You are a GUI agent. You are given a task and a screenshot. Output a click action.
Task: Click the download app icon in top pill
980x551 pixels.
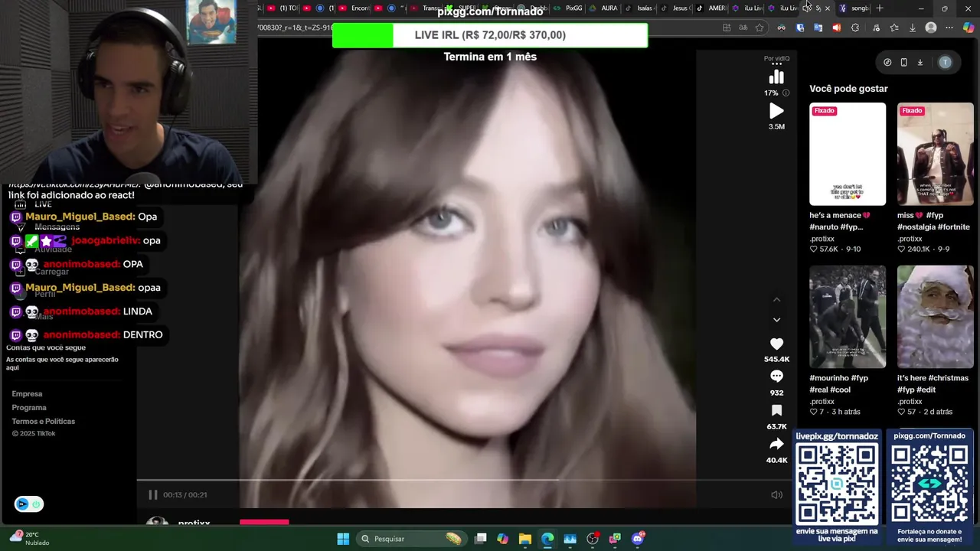(x=920, y=63)
